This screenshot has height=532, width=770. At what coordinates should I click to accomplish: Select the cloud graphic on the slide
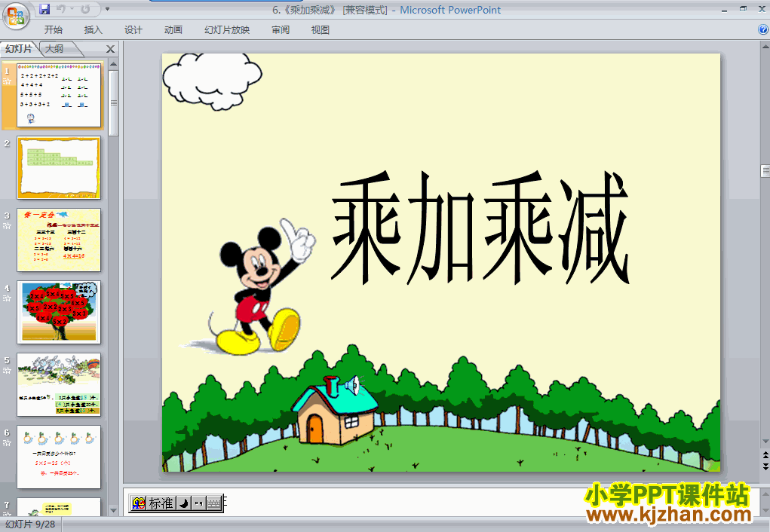[x=212, y=81]
